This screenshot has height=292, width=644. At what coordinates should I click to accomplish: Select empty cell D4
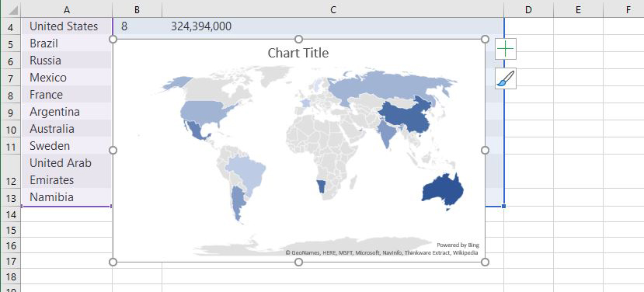(x=528, y=26)
